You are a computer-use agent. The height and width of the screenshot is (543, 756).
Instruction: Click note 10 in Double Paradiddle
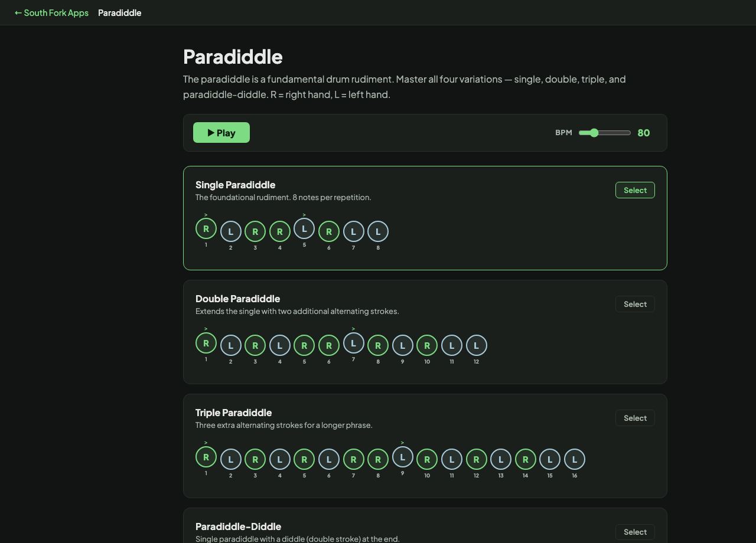(x=427, y=345)
